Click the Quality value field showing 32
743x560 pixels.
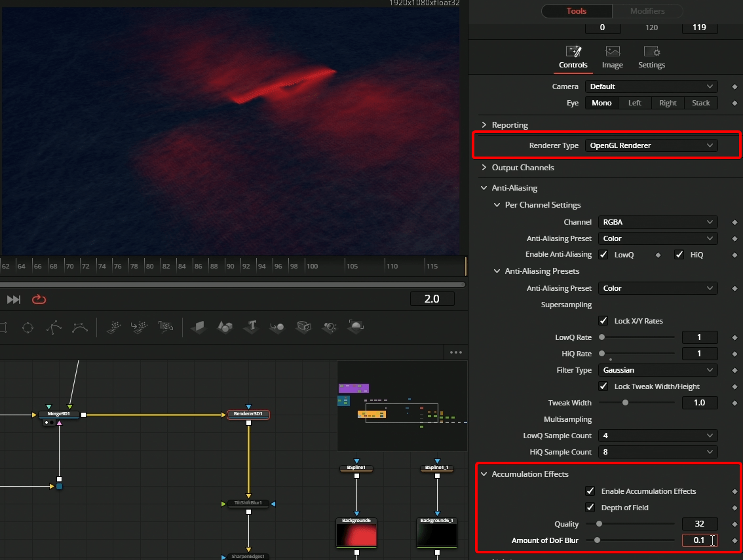[700, 523]
